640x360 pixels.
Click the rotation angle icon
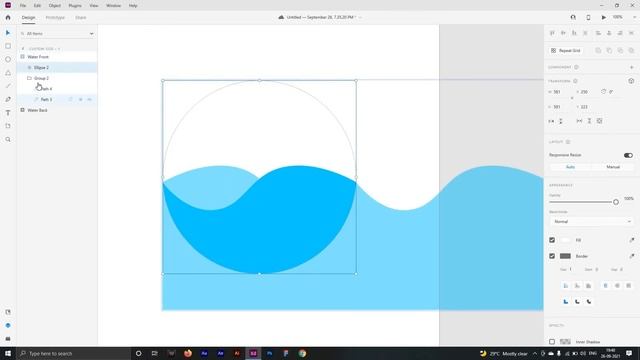point(603,92)
